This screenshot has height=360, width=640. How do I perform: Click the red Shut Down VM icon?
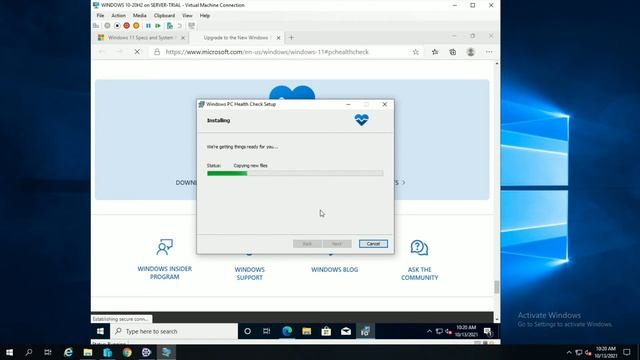pos(127,26)
